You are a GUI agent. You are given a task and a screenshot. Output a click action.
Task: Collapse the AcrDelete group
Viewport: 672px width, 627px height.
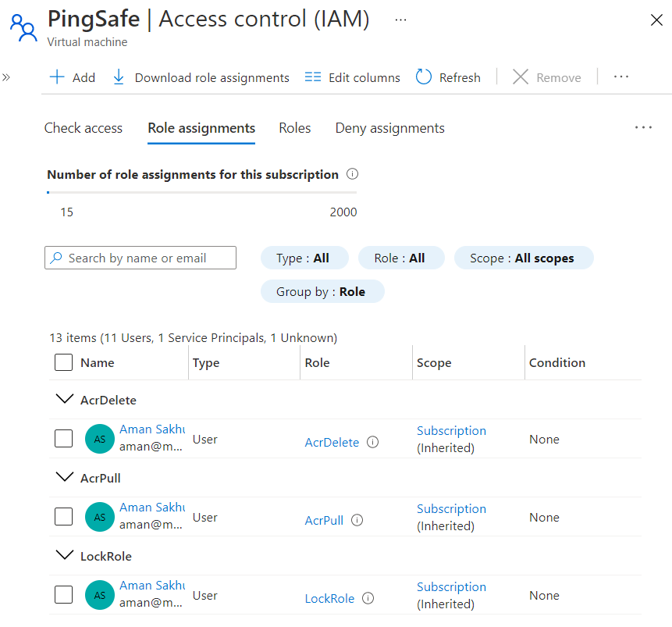tap(64, 400)
